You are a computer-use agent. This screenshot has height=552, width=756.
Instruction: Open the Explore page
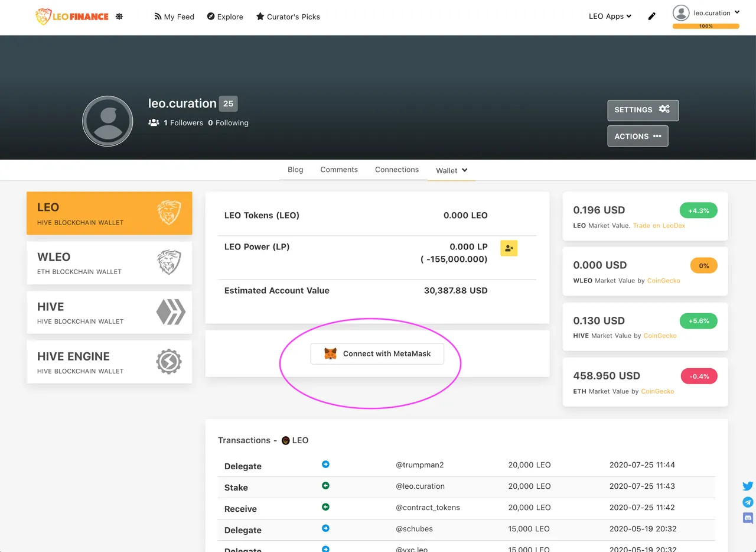[225, 17]
